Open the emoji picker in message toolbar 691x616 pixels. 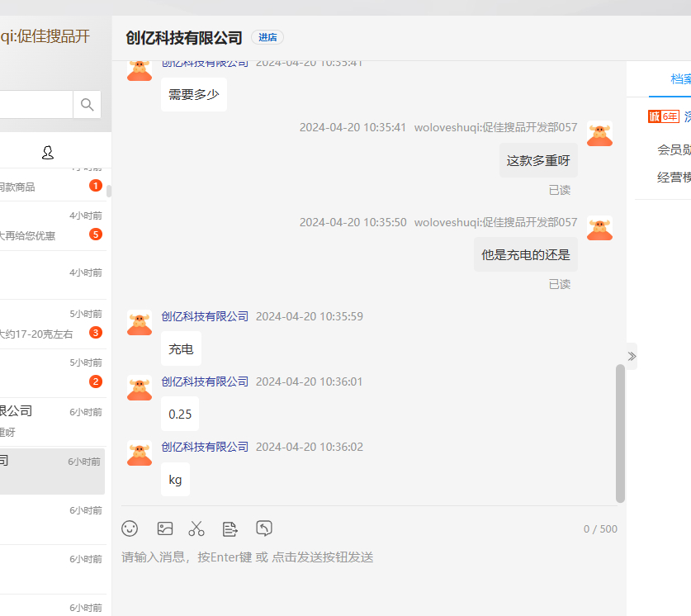130,528
